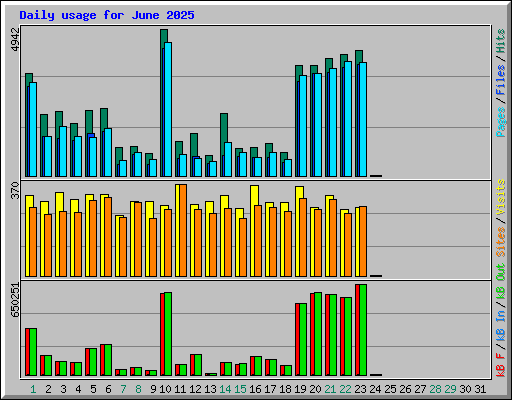Screen dimensions: 512x400
Task: Click day 31 on the x-axis
Action: [x=480, y=389]
